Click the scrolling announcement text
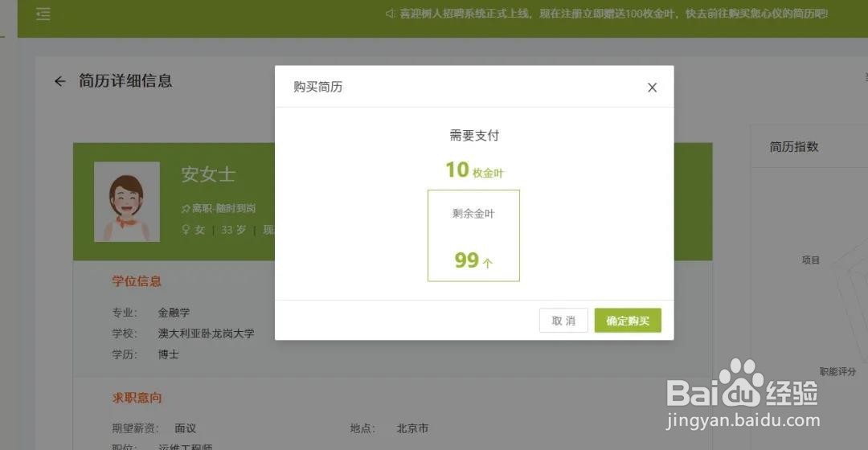This screenshot has height=450, width=868. (614, 14)
